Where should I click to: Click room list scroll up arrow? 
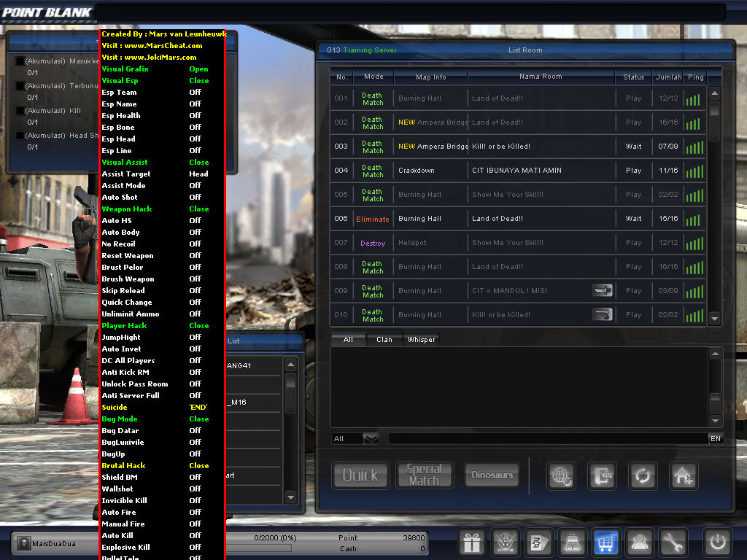point(714,94)
